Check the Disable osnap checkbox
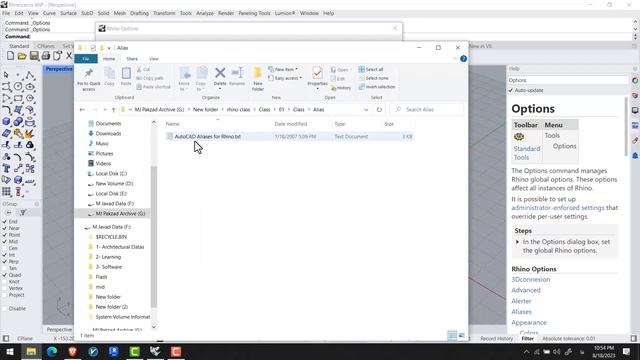 (x=5, y=309)
